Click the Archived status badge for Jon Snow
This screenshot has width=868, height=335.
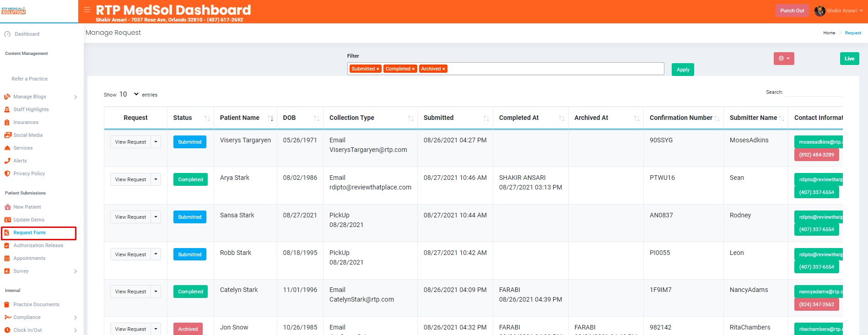click(188, 329)
